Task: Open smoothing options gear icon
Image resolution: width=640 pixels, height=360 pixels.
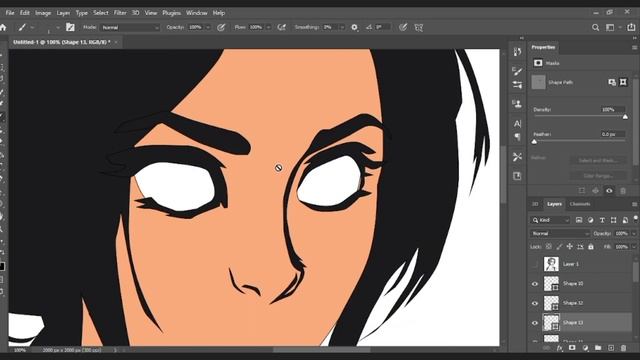Action: click(x=354, y=27)
